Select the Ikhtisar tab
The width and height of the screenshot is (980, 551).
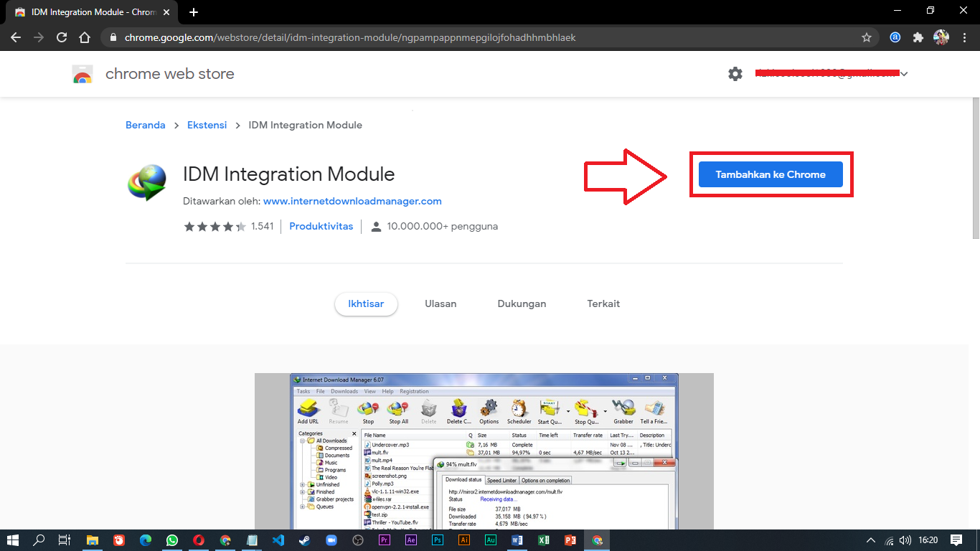[x=366, y=303]
